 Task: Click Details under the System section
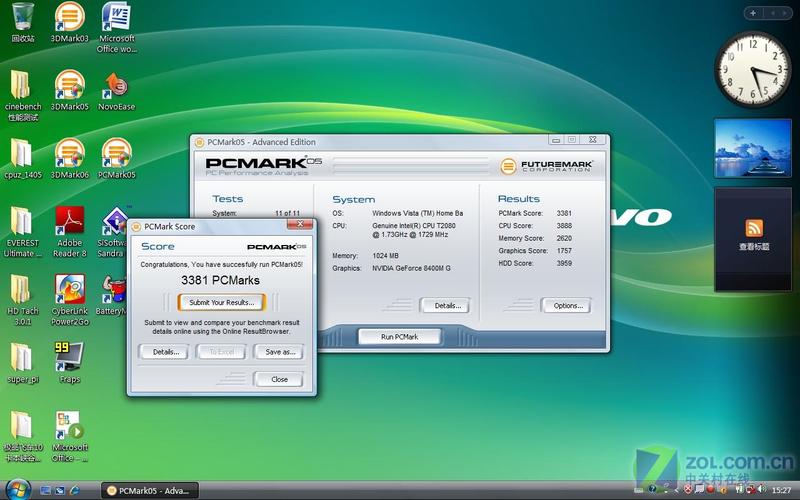pyautogui.click(x=447, y=306)
